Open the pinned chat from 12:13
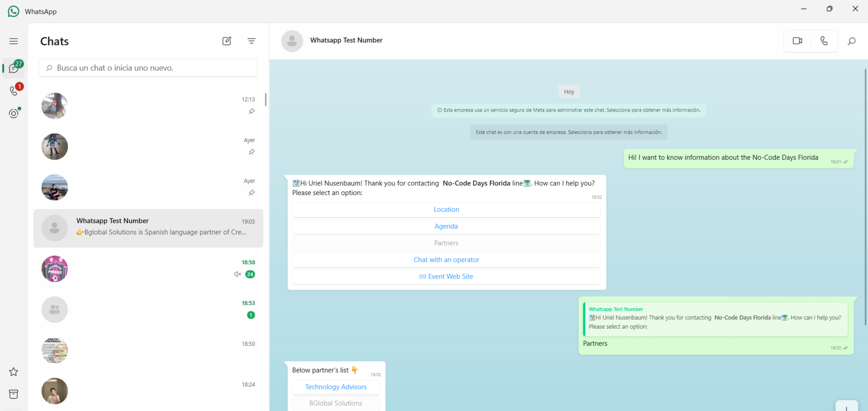 point(148,106)
